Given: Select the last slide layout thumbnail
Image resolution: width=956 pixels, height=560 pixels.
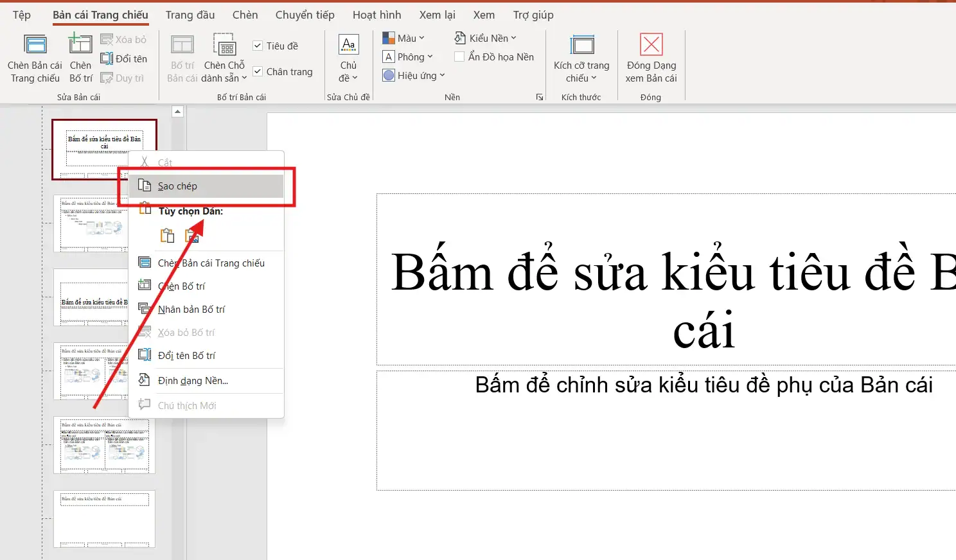Looking at the screenshot, I should (x=103, y=519).
